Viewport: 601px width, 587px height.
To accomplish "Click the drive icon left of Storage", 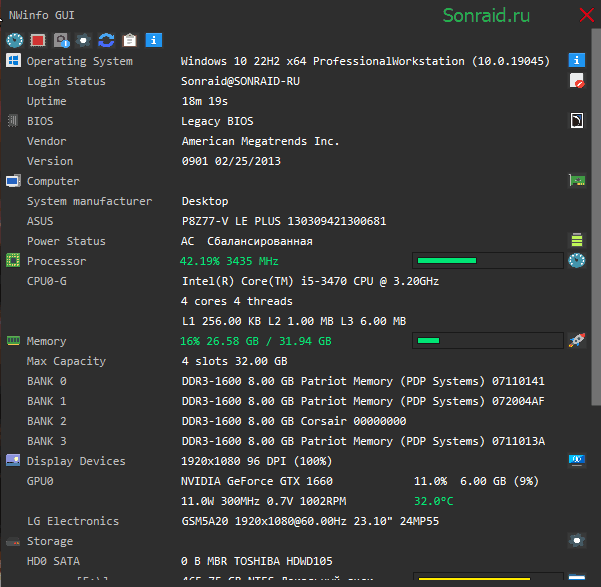I will point(13,542).
